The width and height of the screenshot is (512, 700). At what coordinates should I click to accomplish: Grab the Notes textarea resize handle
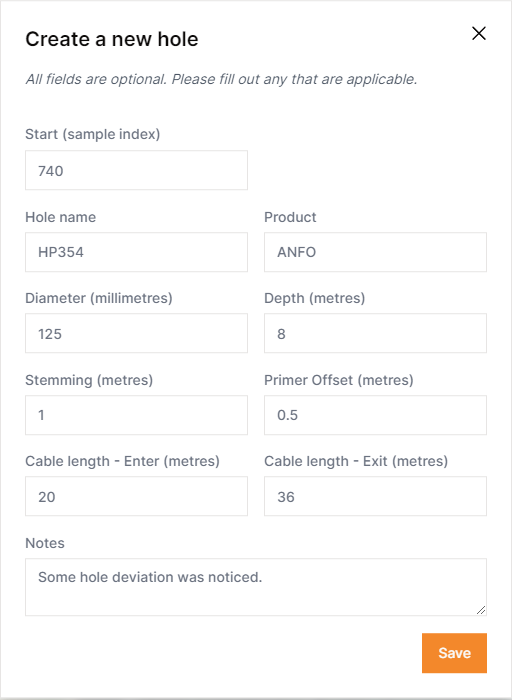[481, 610]
